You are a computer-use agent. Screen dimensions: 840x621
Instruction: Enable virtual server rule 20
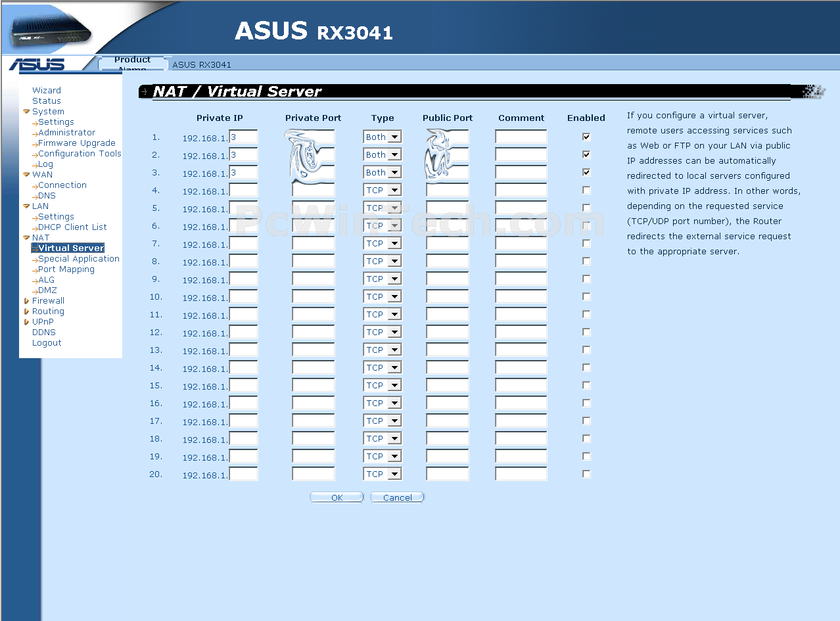586,474
